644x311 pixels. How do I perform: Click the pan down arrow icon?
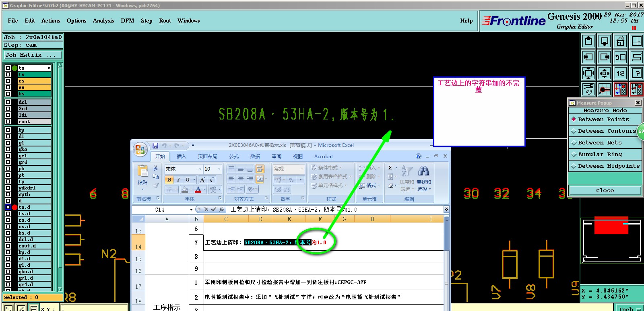point(605,41)
